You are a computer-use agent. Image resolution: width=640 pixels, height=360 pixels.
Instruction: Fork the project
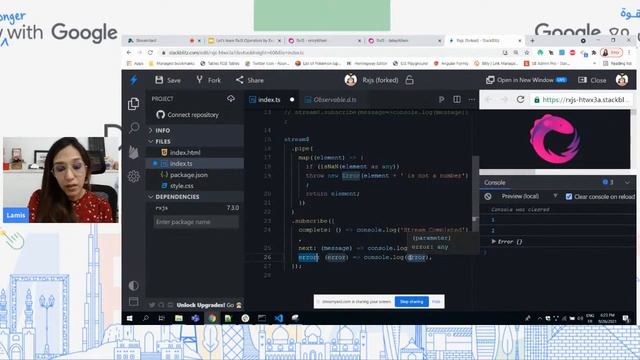click(208, 80)
